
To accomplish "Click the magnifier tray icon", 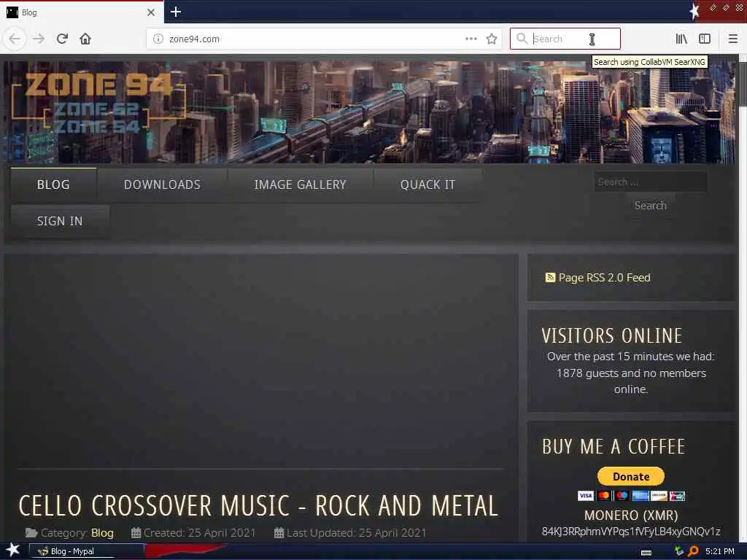I will [x=693, y=551].
